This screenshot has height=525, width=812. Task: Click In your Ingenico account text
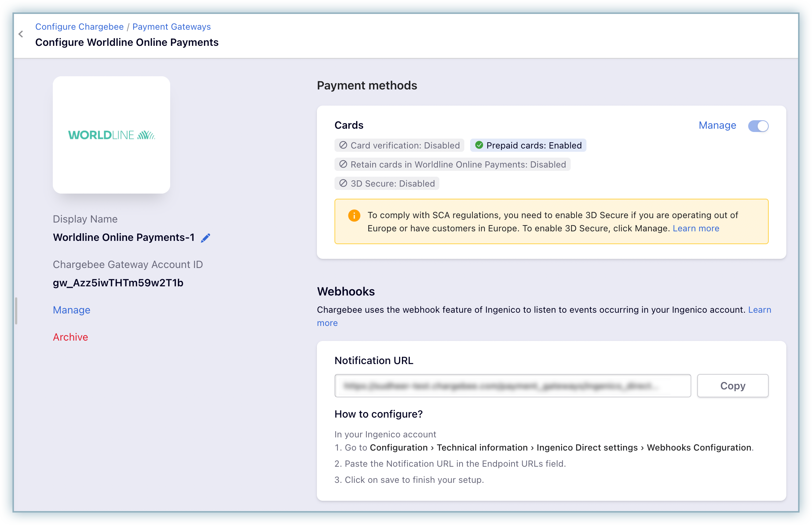pyautogui.click(x=385, y=434)
